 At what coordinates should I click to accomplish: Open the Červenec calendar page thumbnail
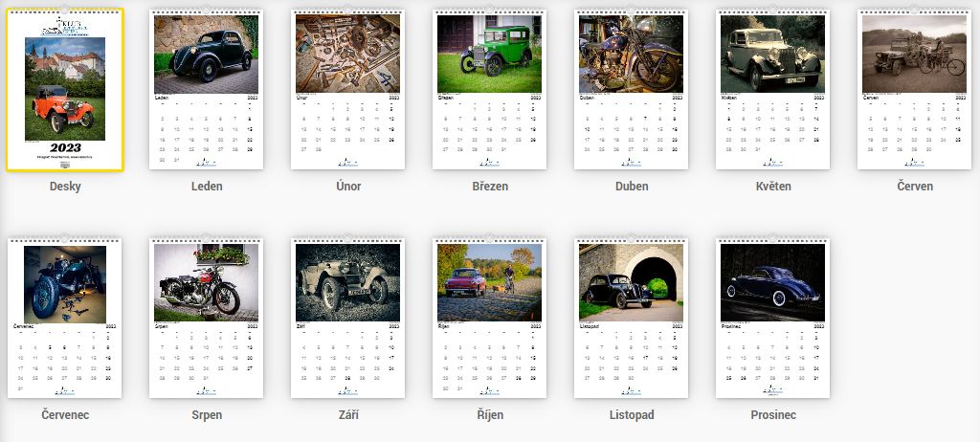pyautogui.click(x=65, y=319)
